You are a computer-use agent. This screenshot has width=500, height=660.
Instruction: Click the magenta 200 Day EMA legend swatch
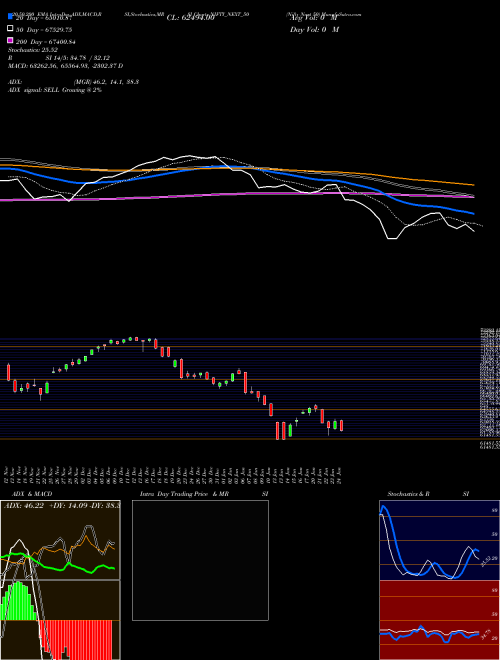(10, 40)
